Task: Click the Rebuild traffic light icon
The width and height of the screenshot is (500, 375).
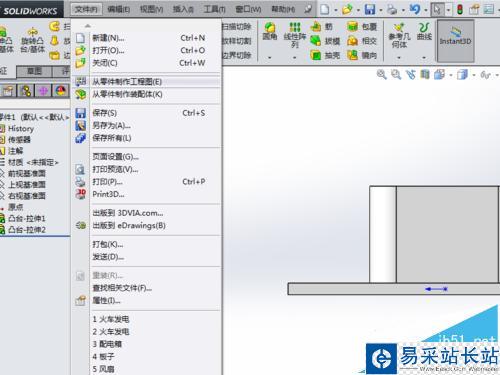Action: click(460, 9)
